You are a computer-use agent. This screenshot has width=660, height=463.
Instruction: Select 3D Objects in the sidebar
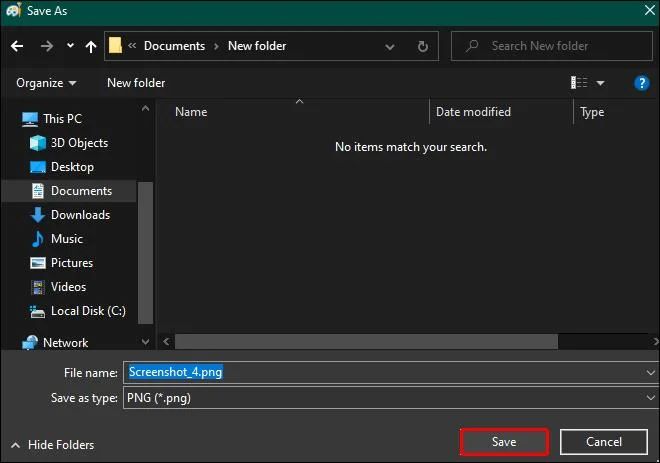pyautogui.click(x=69, y=143)
